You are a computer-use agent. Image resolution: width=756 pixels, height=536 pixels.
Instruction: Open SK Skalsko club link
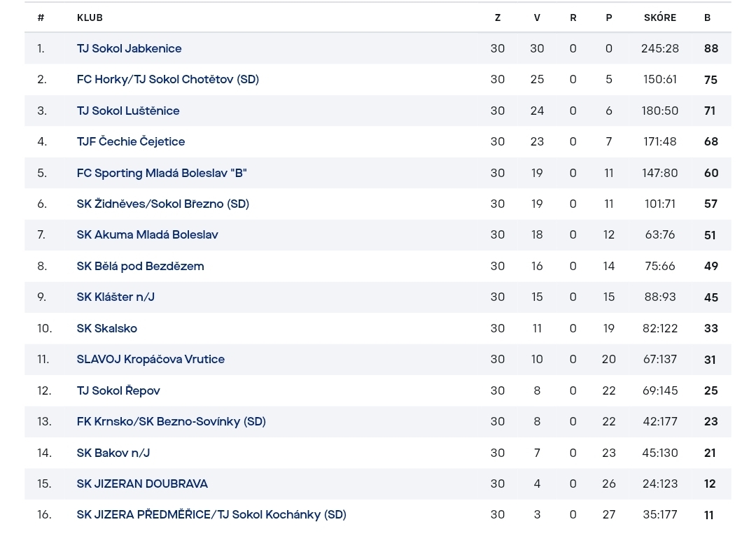pos(107,328)
